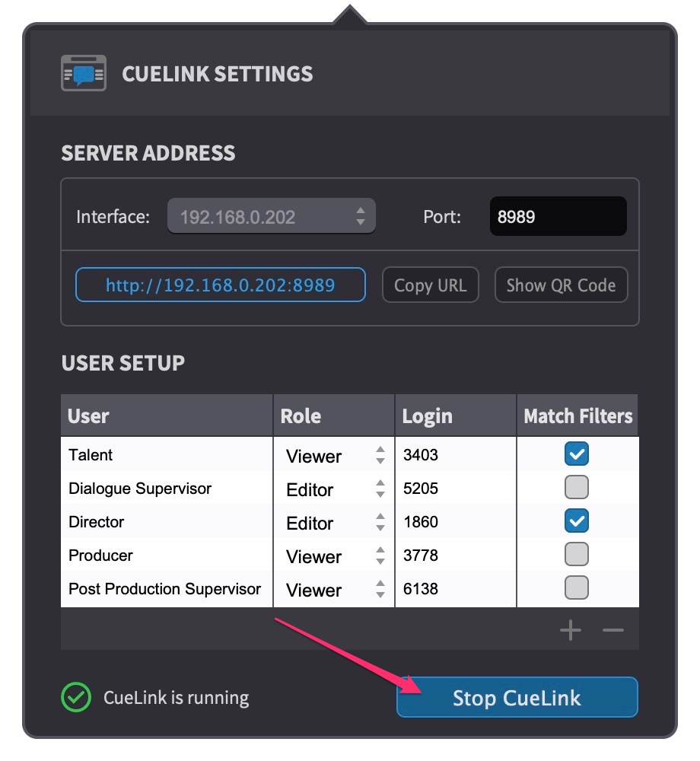Open the Director Role selector
Screen dimensions: 700x761
(x=334, y=522)
